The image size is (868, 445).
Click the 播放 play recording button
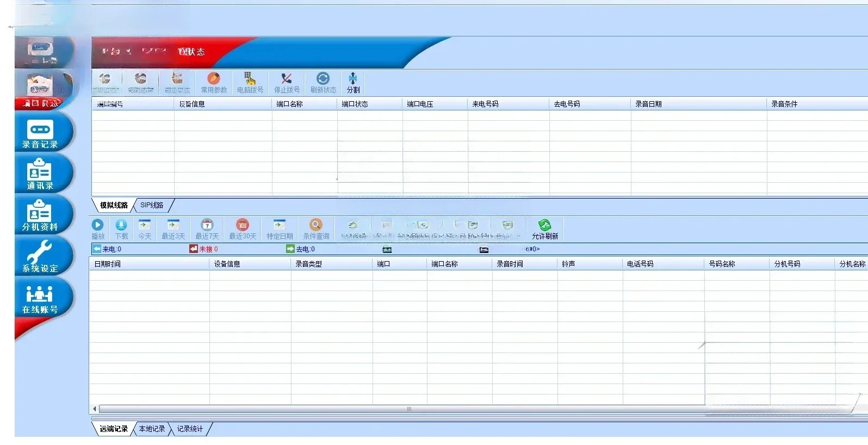[98, 229]
